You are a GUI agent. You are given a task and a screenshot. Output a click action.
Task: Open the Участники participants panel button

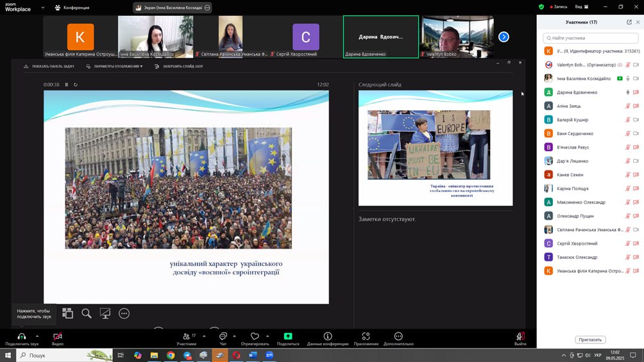[186, 336]
